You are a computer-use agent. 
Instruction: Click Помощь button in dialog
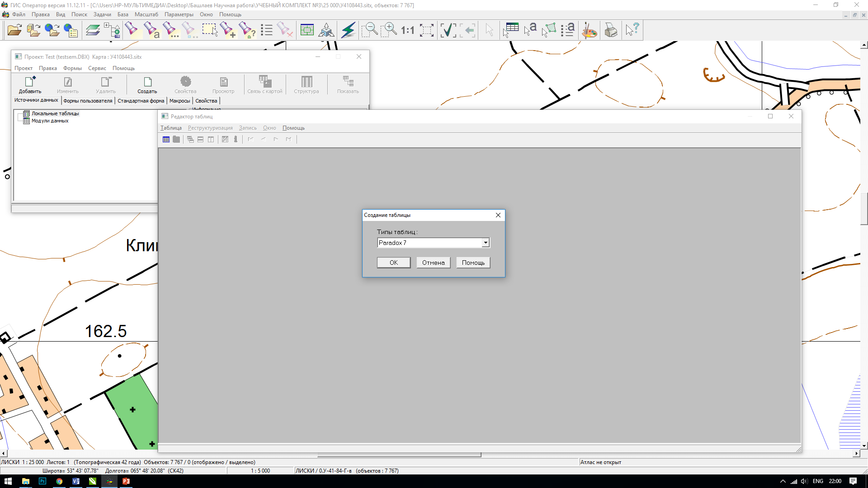(473, 262)
